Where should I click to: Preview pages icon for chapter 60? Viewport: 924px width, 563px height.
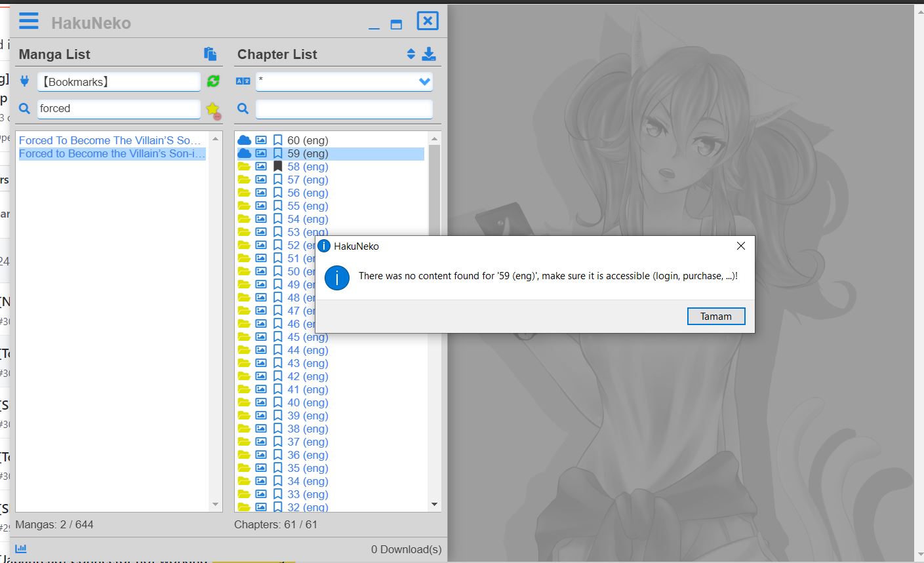pyautogui.click(x=261, y=140)
